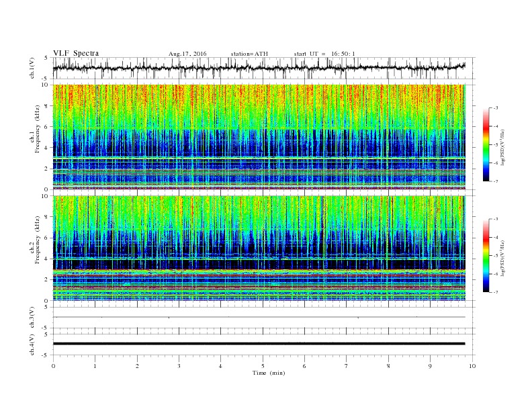
Task: Click time axis tick label "3"
Action: 179,366
